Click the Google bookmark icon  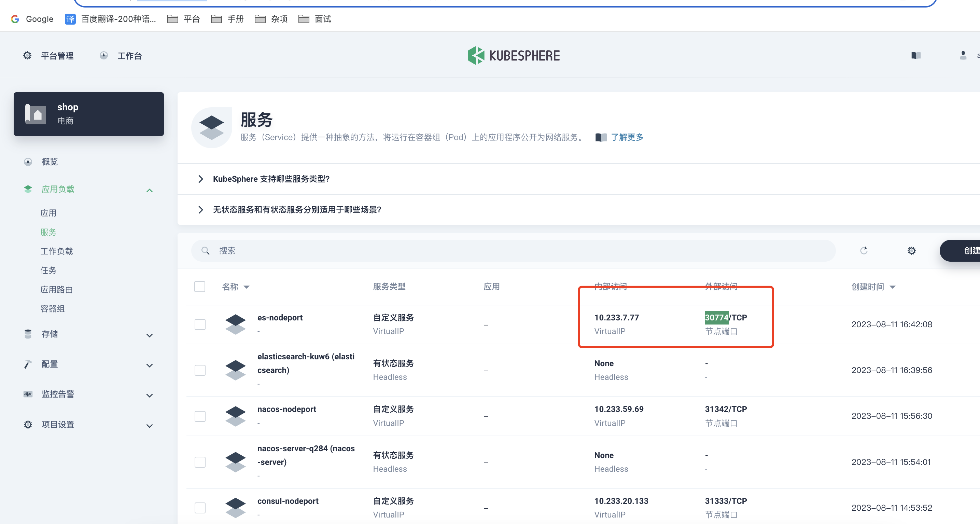pyautogui.click(x=15, y=19)
